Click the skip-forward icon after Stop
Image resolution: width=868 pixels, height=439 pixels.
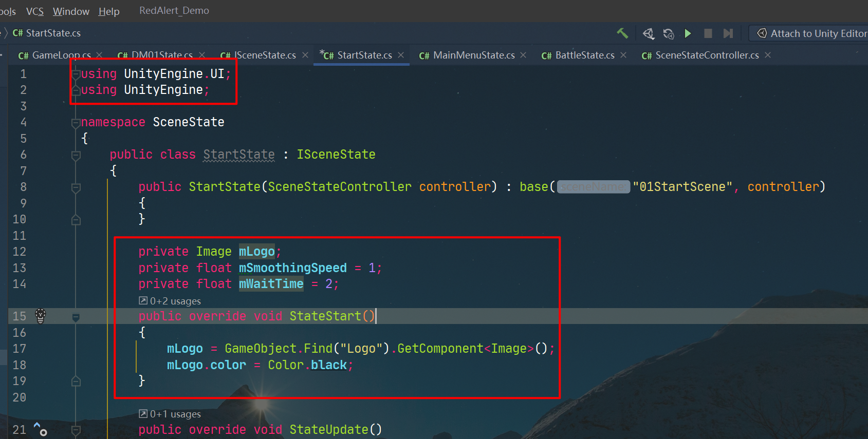(728, 33)
